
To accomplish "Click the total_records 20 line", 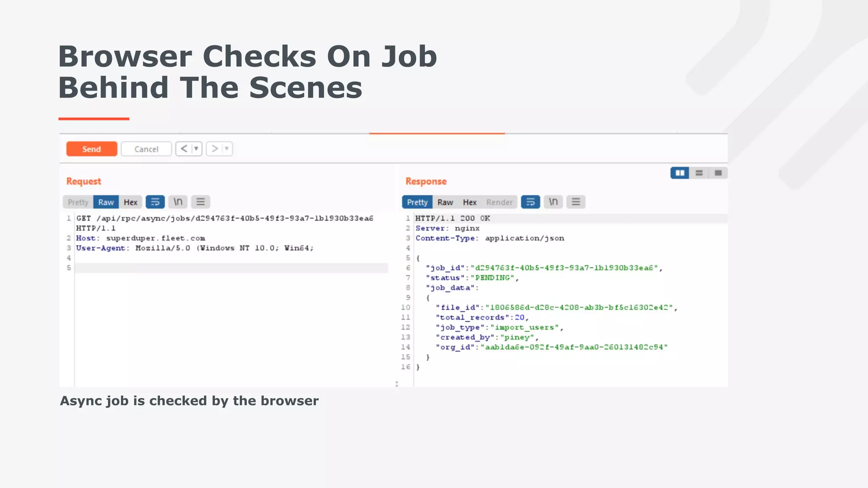I will (482, 317).
